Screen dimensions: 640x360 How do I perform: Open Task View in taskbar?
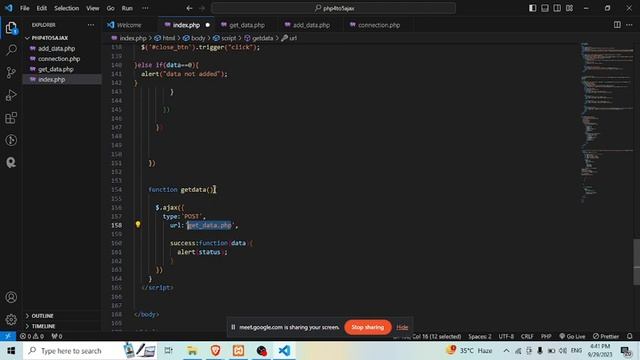[168, 351]
